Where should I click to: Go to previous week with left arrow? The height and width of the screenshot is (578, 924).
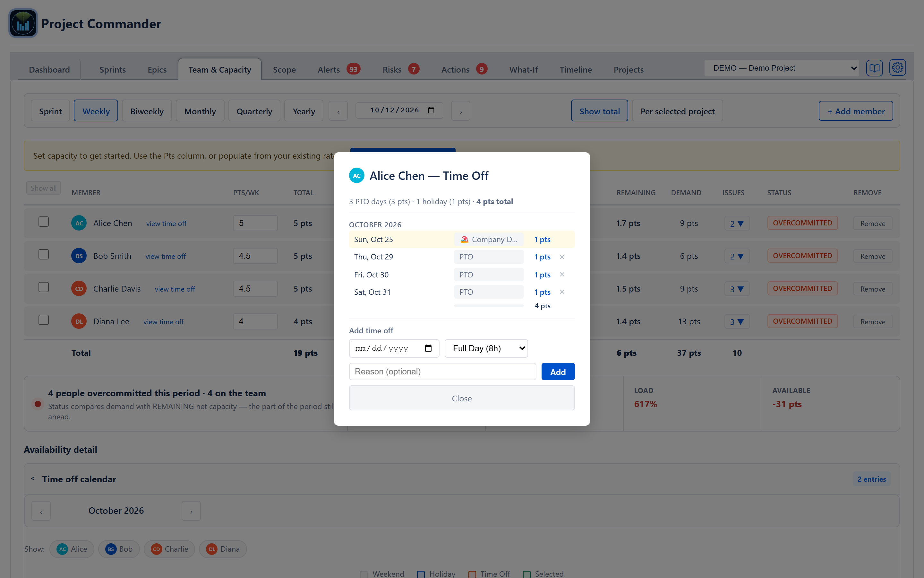338,111
